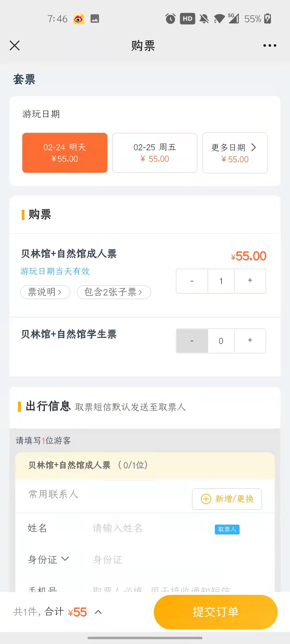Increase student ticket quantity with plus button

pos(250,341)
